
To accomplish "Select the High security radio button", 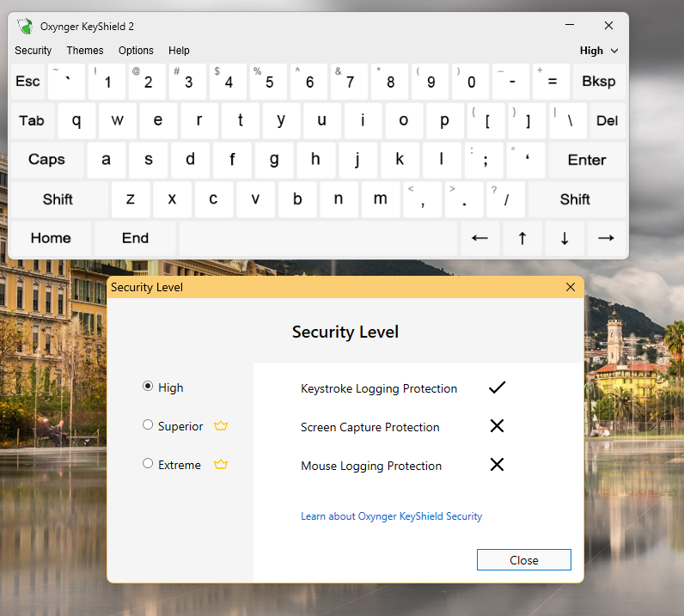I will tap(148, 387).
